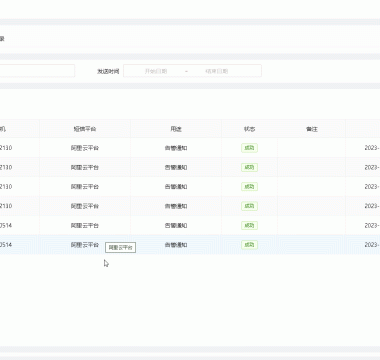Click 告警通知 in the first table row
The image size is (380, 360).
click(176, 148)
